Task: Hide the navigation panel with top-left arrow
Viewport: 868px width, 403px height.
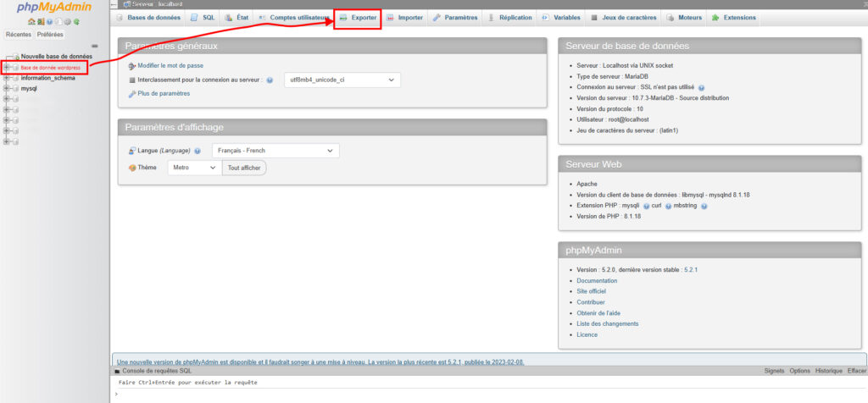Action: [114, 4]
